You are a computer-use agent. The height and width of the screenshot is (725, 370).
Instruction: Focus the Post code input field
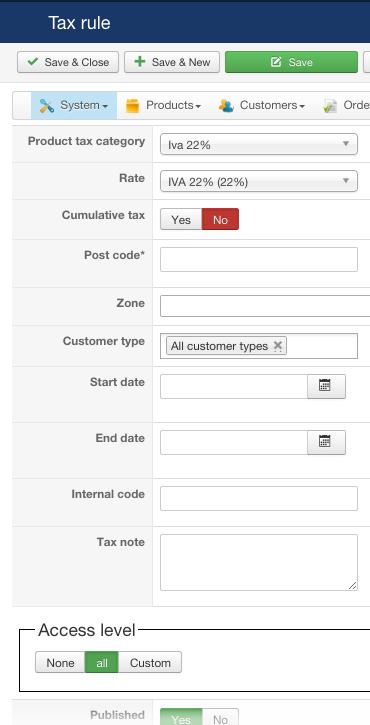tap(259, 259)
